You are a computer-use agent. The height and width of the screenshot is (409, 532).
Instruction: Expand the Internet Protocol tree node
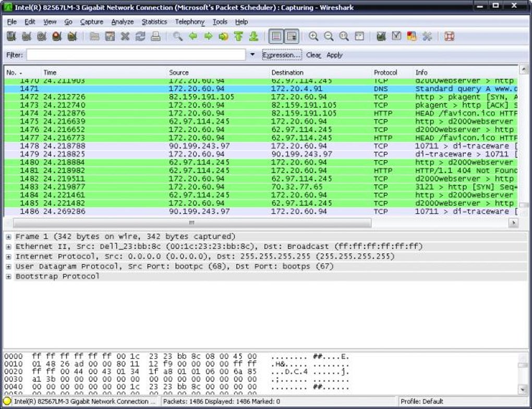coord(8,256)
